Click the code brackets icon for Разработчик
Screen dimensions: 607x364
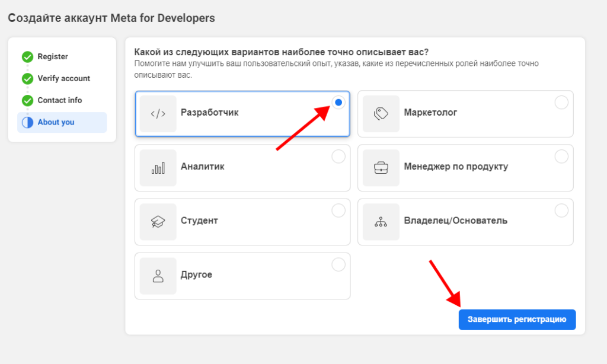pos(158,114)
